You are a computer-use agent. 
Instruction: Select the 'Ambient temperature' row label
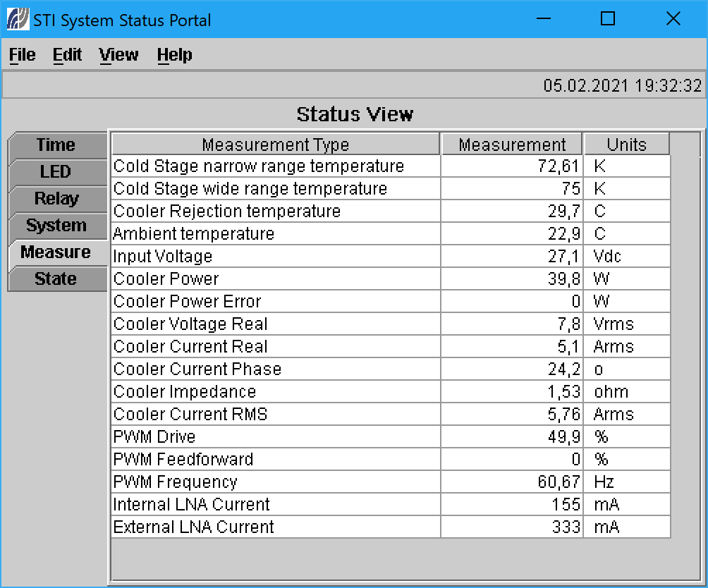[193, 234]
